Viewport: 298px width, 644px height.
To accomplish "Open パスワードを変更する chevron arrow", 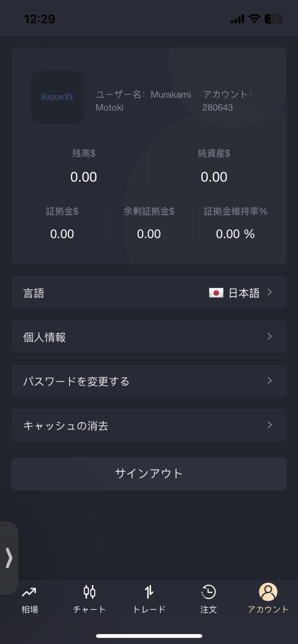I will click(x=270, y=381).
